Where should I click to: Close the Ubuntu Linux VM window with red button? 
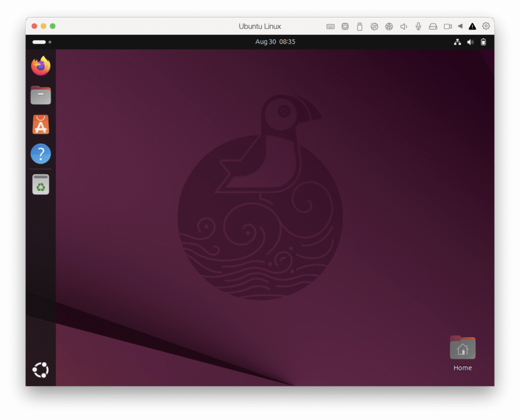tap(34, 26)
